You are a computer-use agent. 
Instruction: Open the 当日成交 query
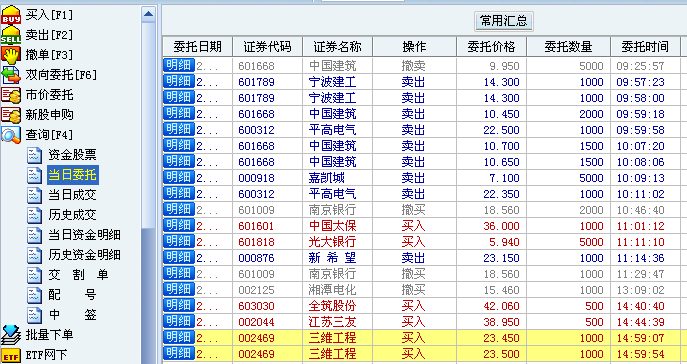tap(72, 195)
